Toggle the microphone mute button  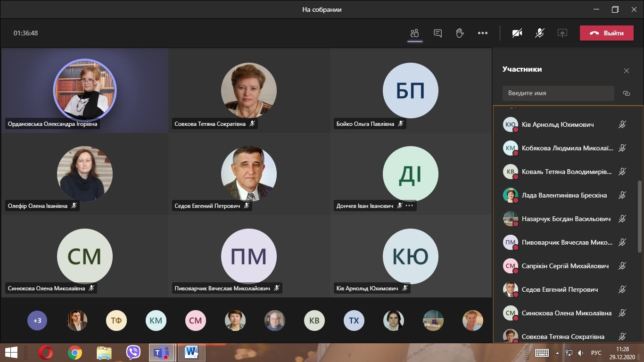(540, 33)
